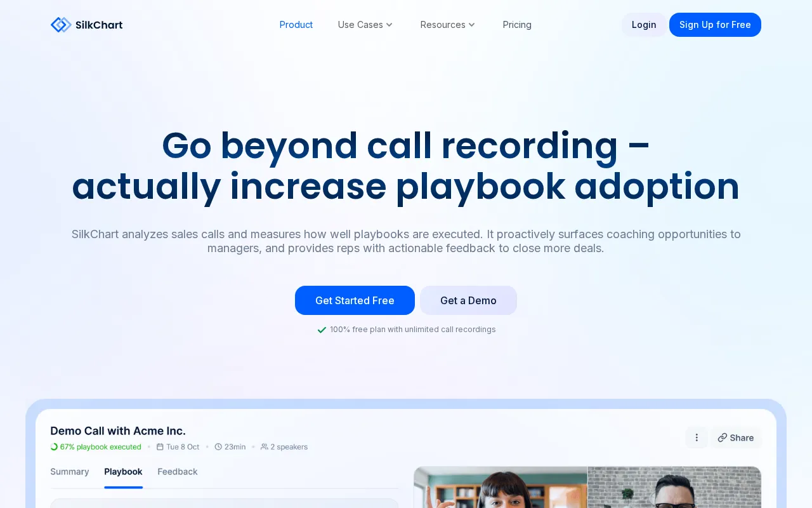Click the Login button

point(644,25)
